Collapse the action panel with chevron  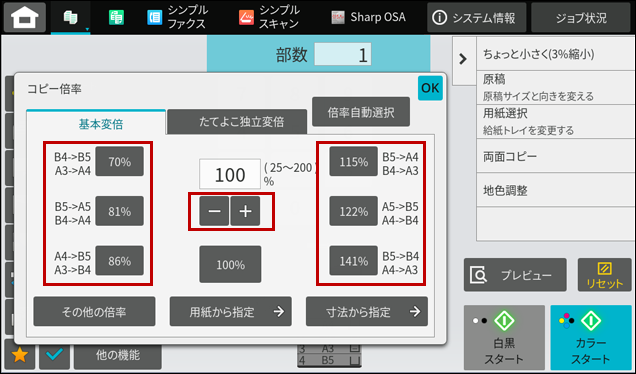pos(464,60)
